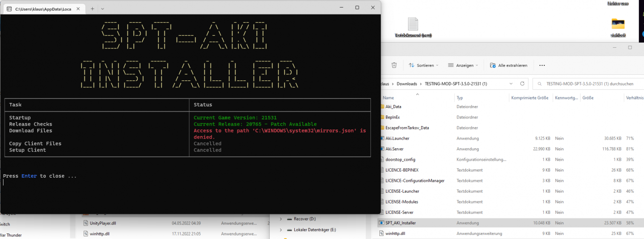
Task: Click 'Current Game Version: 21531' status text
Action: (x=235, y=117)
